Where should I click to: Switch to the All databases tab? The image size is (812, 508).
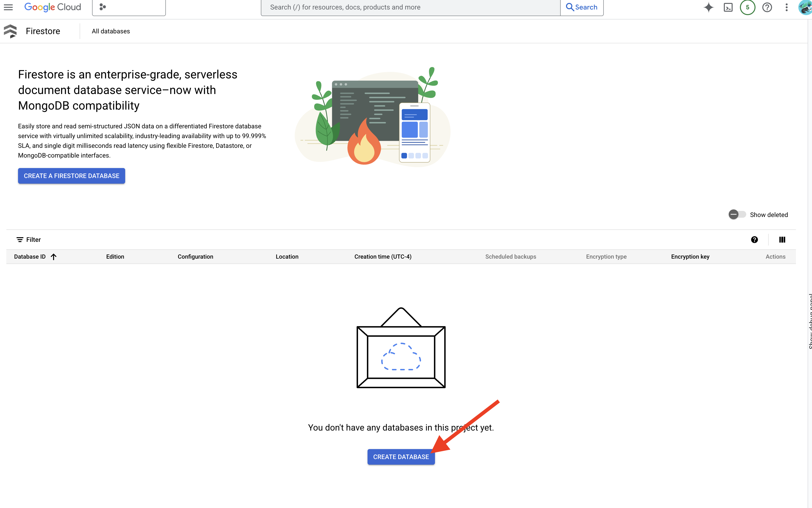pyautogui.click(x=111, y=31)
